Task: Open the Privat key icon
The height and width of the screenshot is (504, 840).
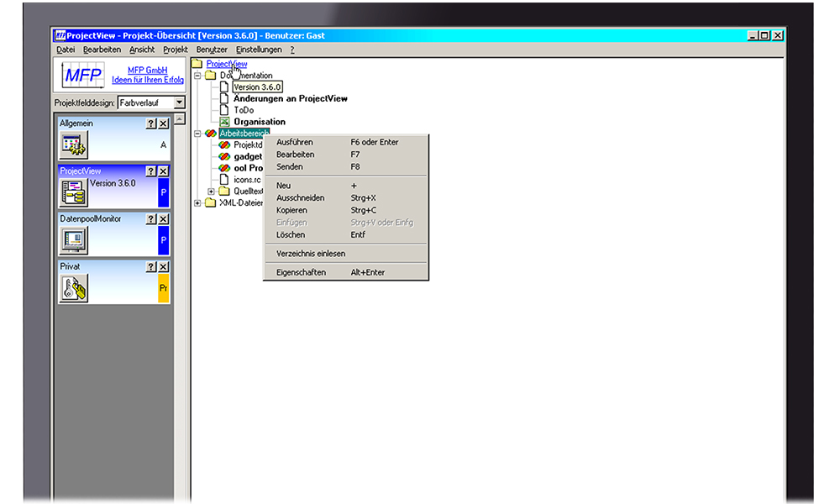Action: click(73, 288)
